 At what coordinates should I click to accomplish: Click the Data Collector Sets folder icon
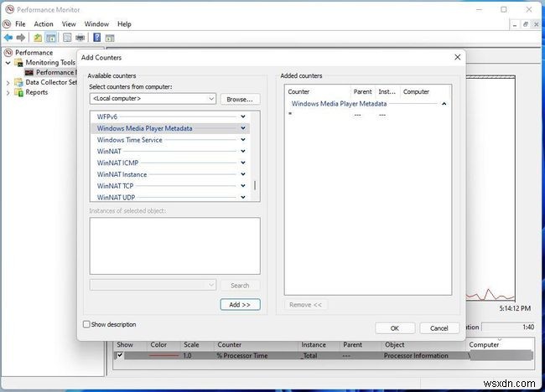(18, 82)
